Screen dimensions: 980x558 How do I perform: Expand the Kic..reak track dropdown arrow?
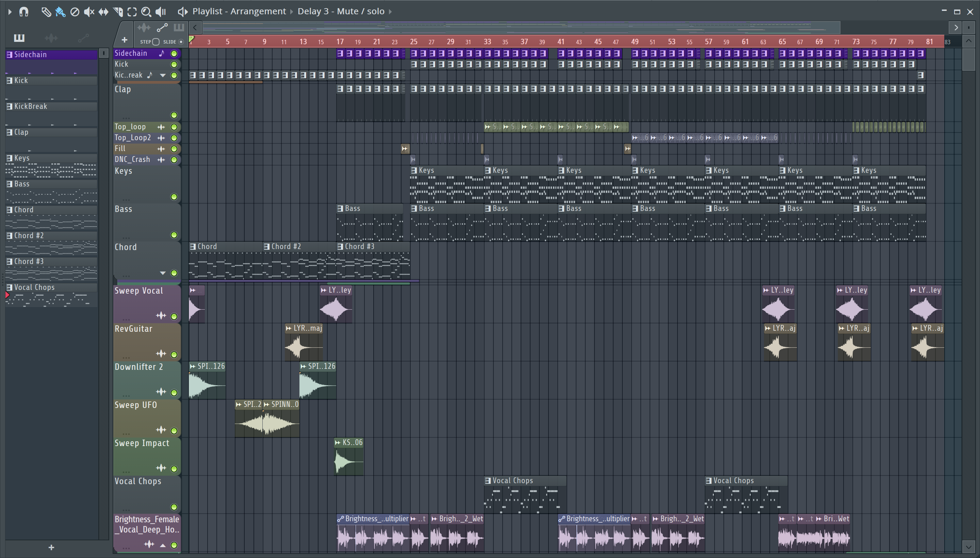[163, 76]
